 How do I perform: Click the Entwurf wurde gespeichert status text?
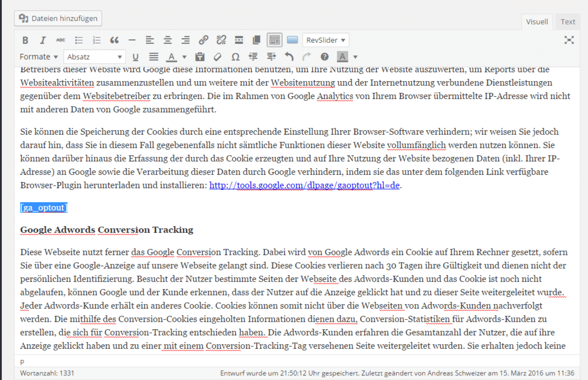pos(397,373)
